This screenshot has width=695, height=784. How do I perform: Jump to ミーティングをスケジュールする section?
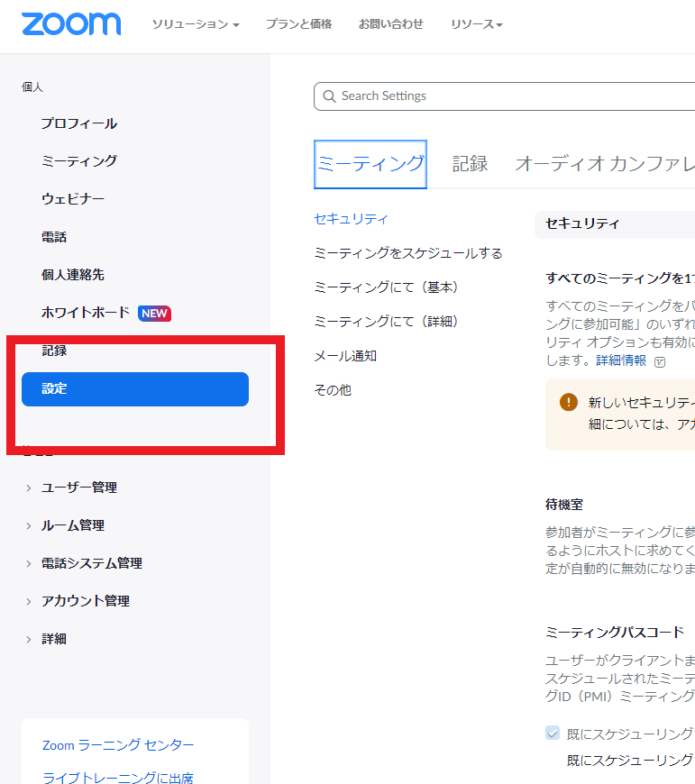[407, 253]
